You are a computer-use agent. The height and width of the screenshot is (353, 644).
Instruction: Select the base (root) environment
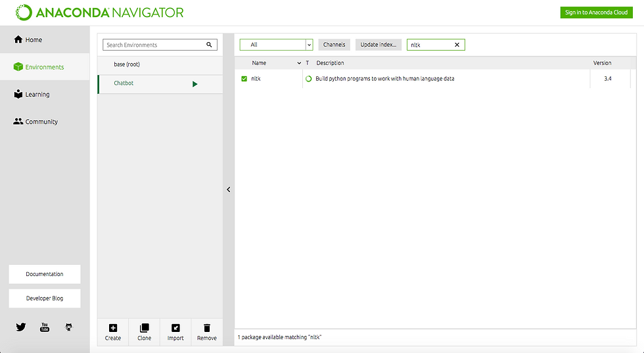coord(160,64)
